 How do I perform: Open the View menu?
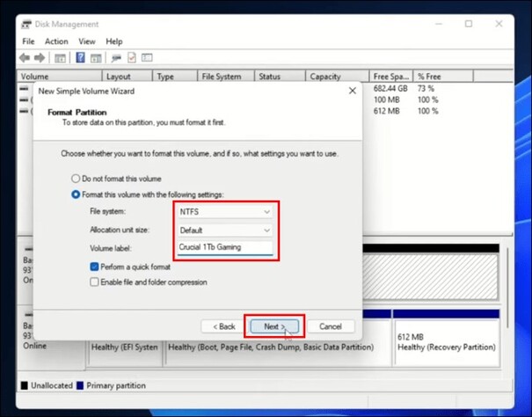pyautogui.click(x=86, y=41)
